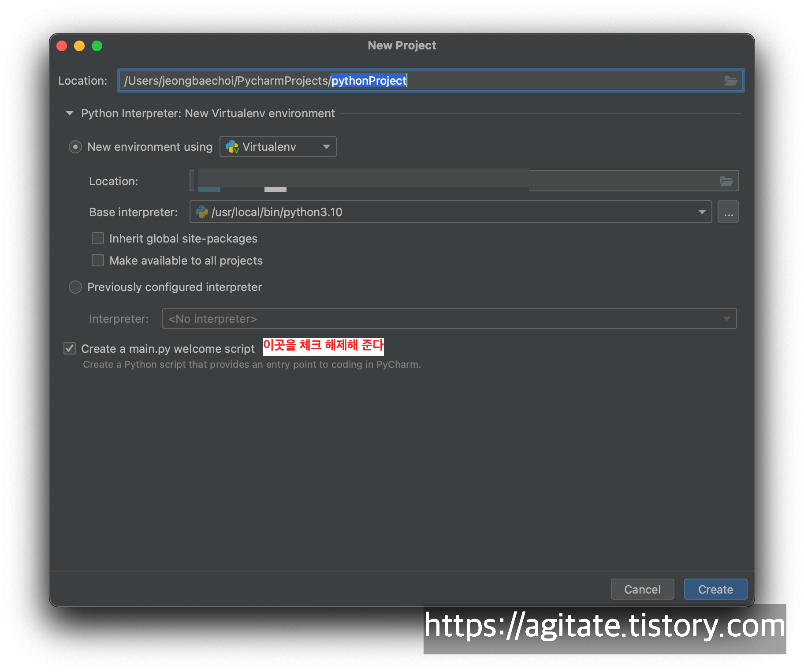Collapse the Python Interpreter section triangle
Screen dimensions: 804x672
pyautogui.click(x=69, y=113)
